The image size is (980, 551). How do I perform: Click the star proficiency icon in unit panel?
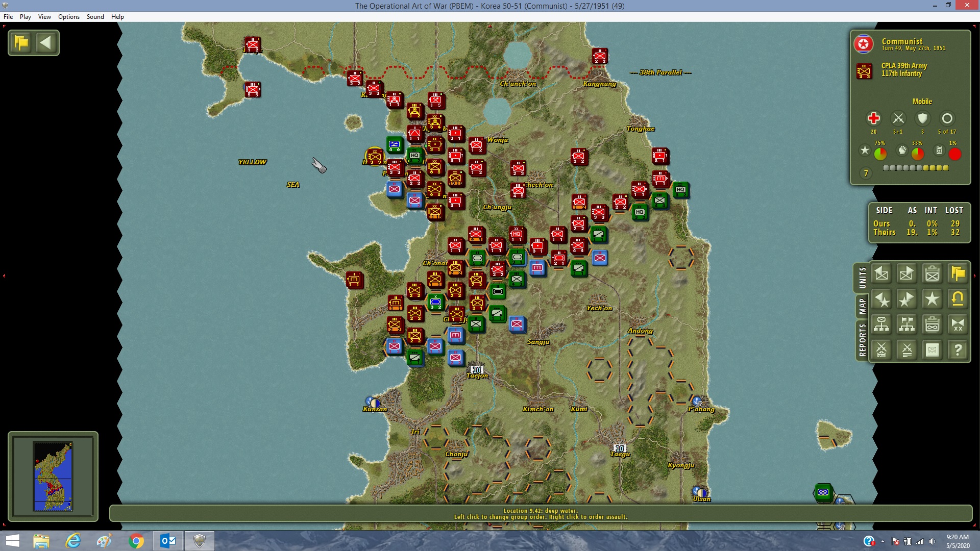(x=865, y=151)
